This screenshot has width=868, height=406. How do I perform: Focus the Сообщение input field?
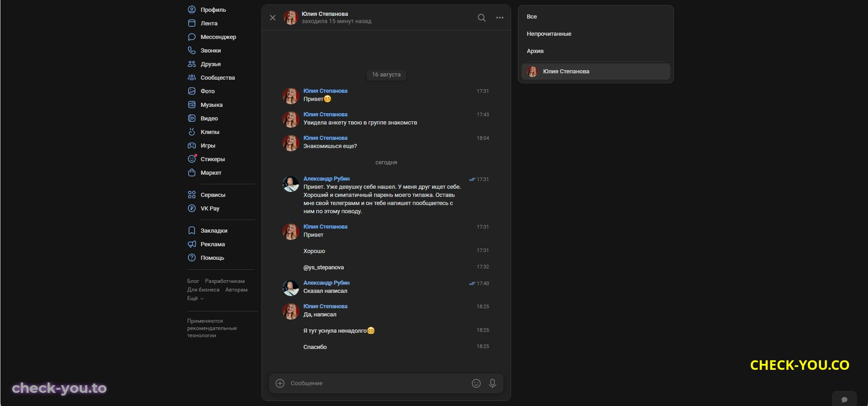pos(378,383)
